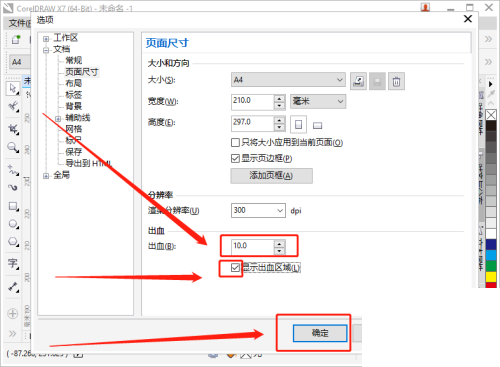Click the delete page size trash icon
The height and width of the screenshot is (367, 500).
click(396, 81)
